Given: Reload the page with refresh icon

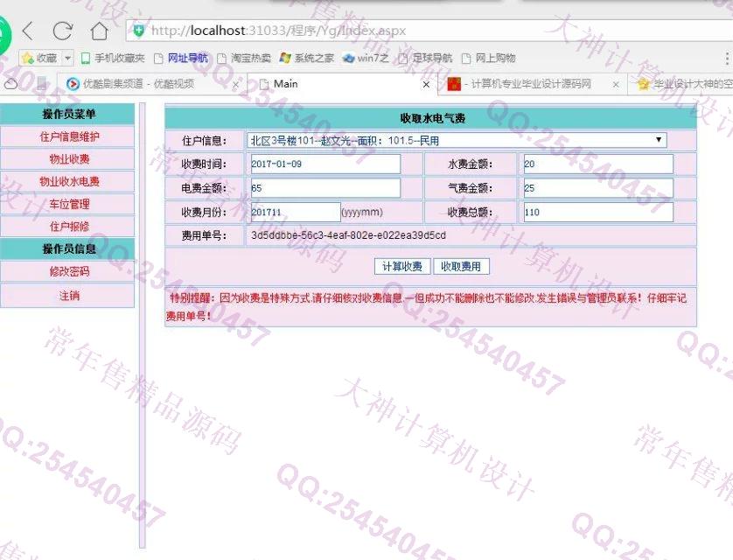Looking at the screenshot, I should pos(63,31).
